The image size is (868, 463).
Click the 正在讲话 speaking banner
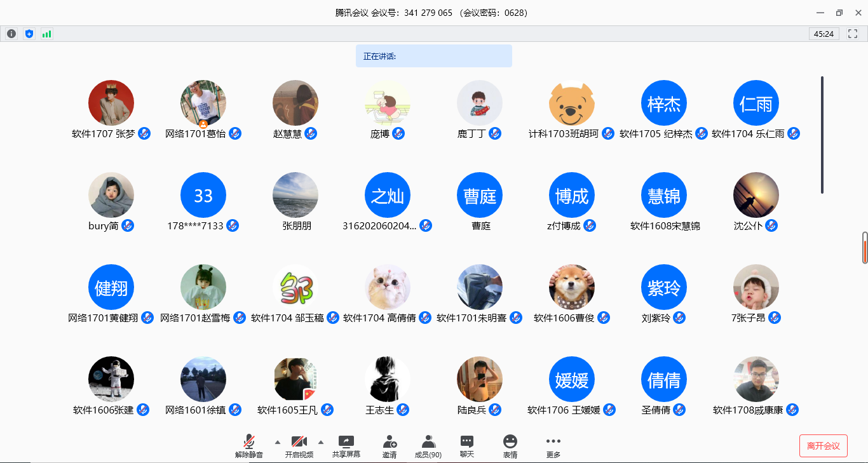click(433, 56)
